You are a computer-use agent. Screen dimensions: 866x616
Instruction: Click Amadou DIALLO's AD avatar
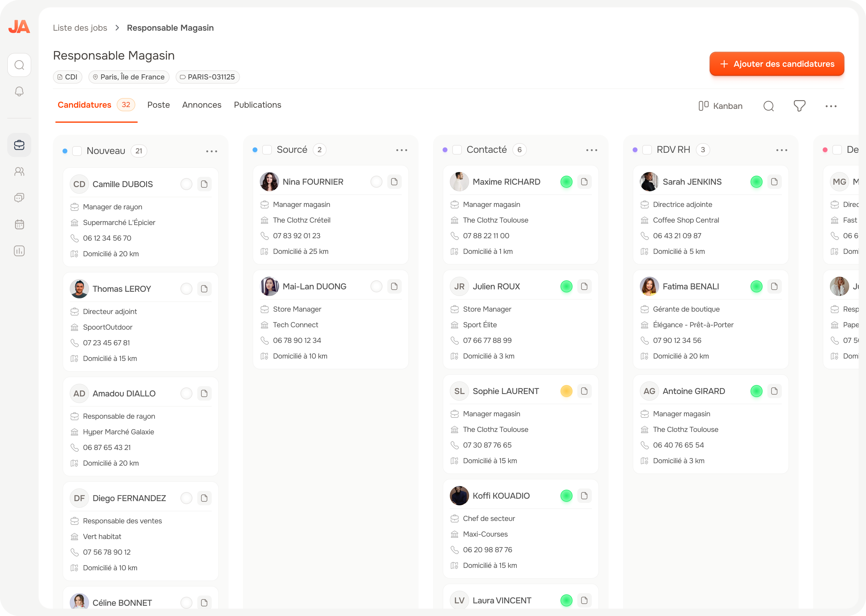79,394
